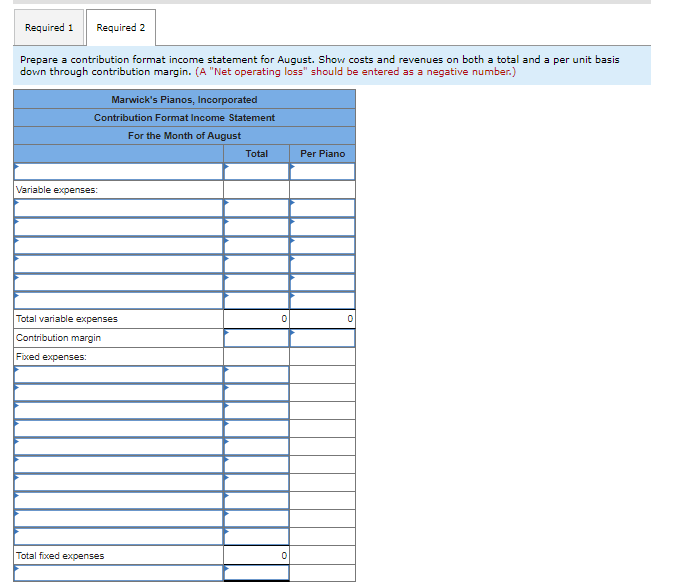The image size is (675, 588).
Task: Click the Total cell directly above Total fixed expenses
Action: (x=257, y=536)
